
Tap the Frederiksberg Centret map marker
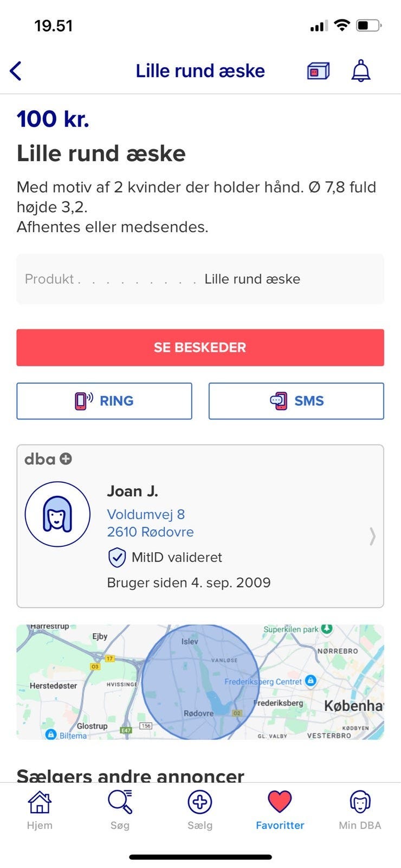[311, 680]
